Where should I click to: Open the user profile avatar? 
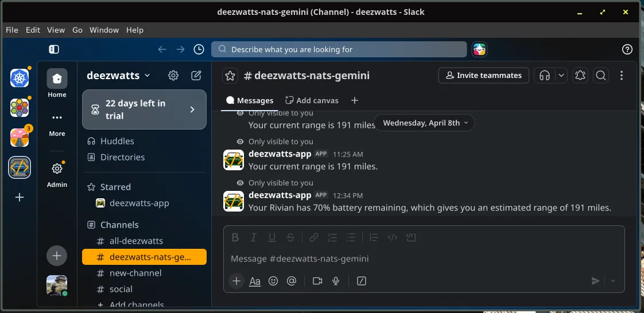point(57,285)
